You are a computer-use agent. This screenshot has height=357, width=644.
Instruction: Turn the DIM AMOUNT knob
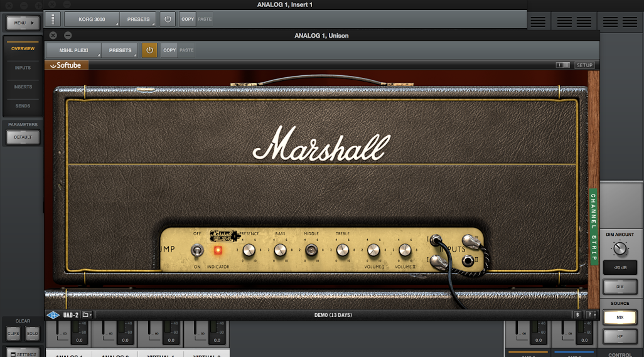[x=620, y=248]
